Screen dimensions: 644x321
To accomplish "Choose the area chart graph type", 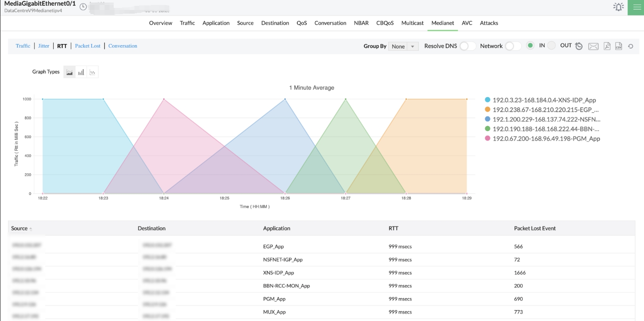I will coord(69,72).
